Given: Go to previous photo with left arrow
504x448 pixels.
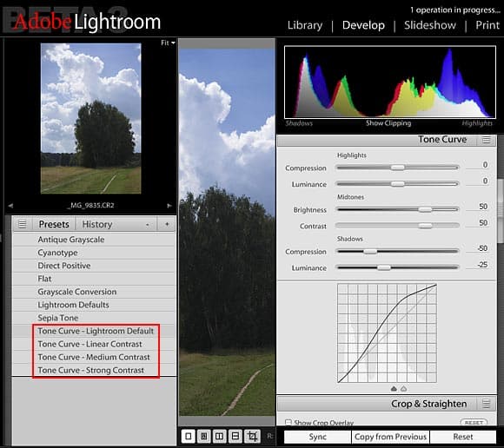Looking at the screenshot, I should pyautogui.click(x=10, y=206).
